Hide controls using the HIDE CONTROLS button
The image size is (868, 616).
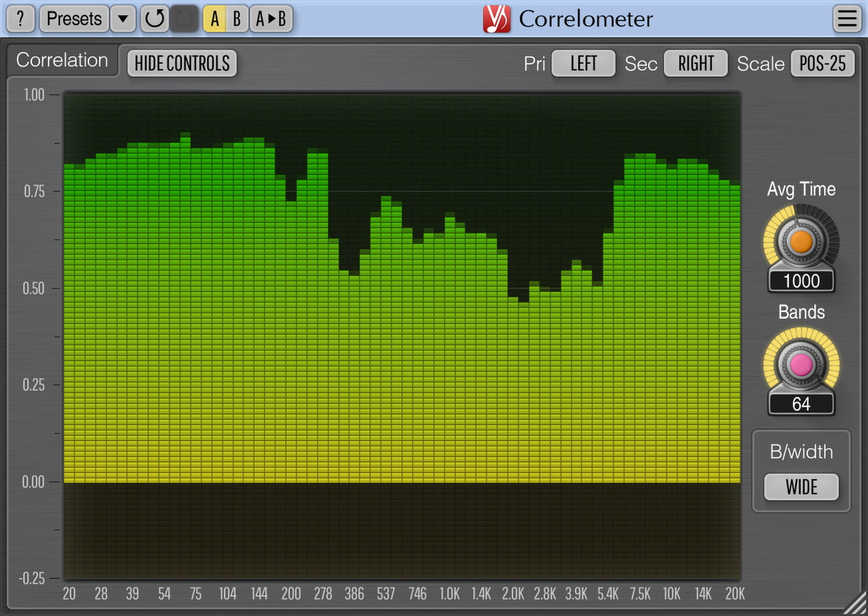(x=181, y=63)
